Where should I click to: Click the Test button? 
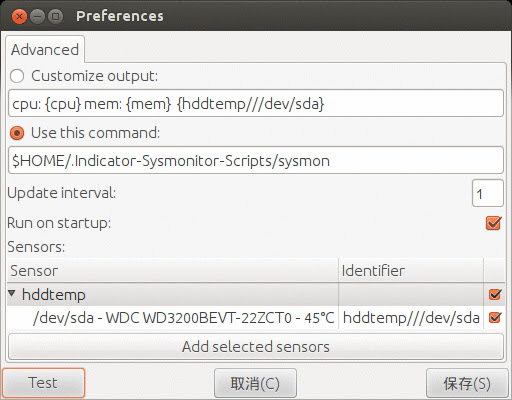tap(43, 383)
